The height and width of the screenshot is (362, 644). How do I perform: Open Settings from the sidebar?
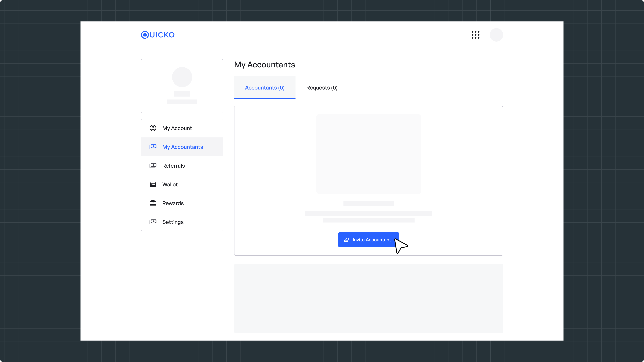click(182, 222)
